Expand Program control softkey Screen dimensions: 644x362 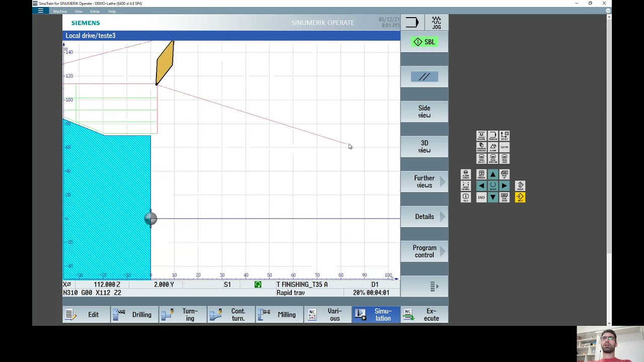(x=424, y=251)
